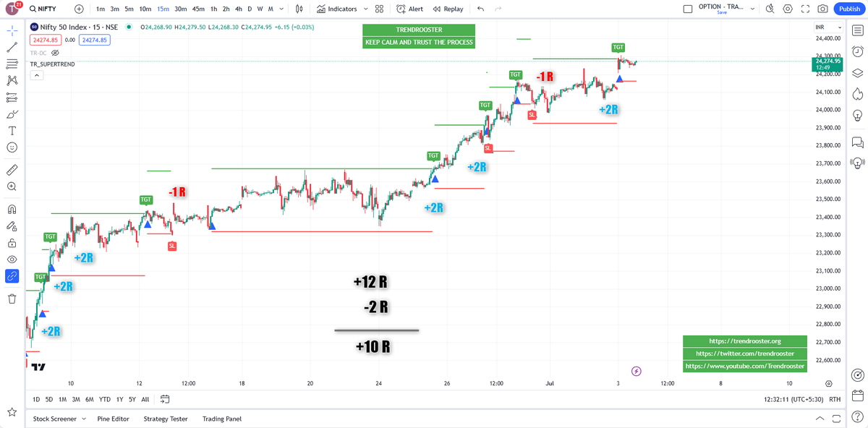This screenshot has height=428, width=868.
Task: Open the ideas stream broadcast icon
Action: click(x=857, y=163)
